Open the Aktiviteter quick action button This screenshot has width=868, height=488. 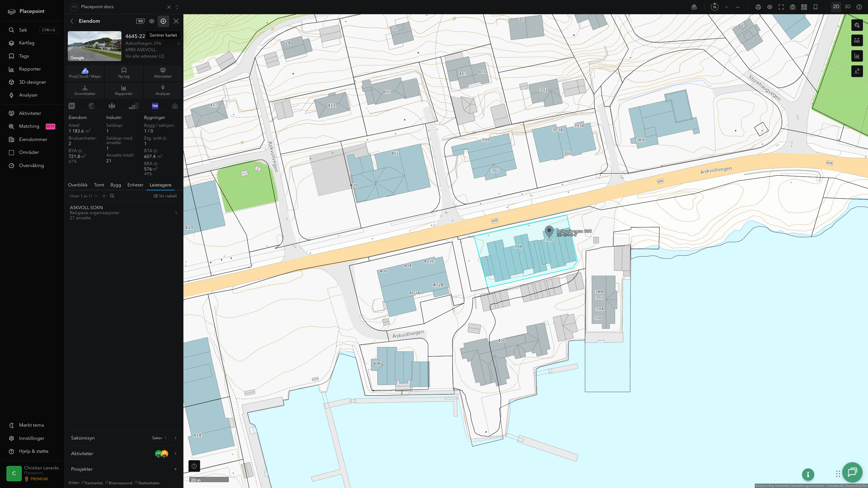pos(163,73)
